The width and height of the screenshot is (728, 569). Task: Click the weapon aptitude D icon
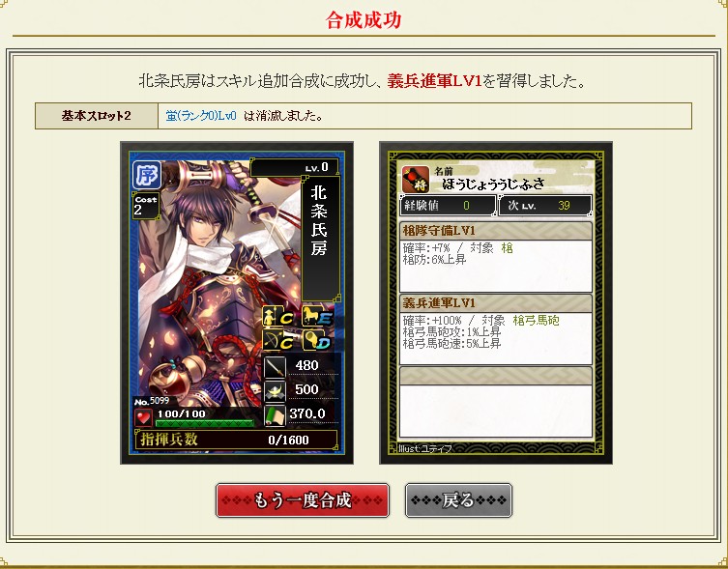tap(318, 341)
